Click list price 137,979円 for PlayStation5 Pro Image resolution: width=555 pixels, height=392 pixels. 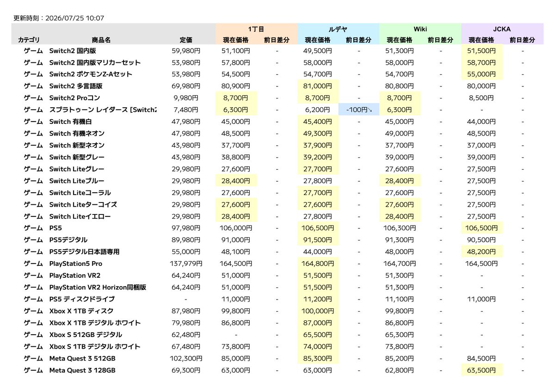tap(186, 263)
